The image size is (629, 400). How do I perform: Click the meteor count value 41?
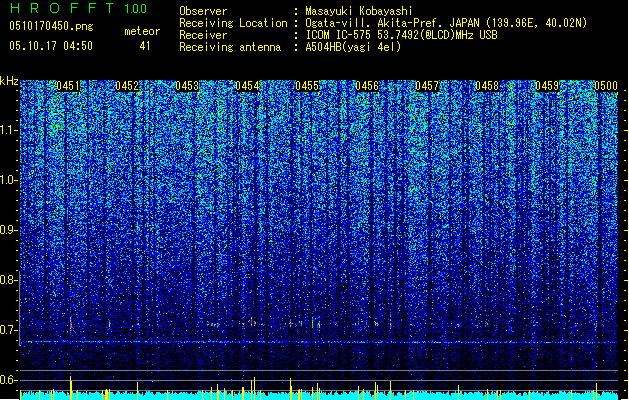point(145,46)
